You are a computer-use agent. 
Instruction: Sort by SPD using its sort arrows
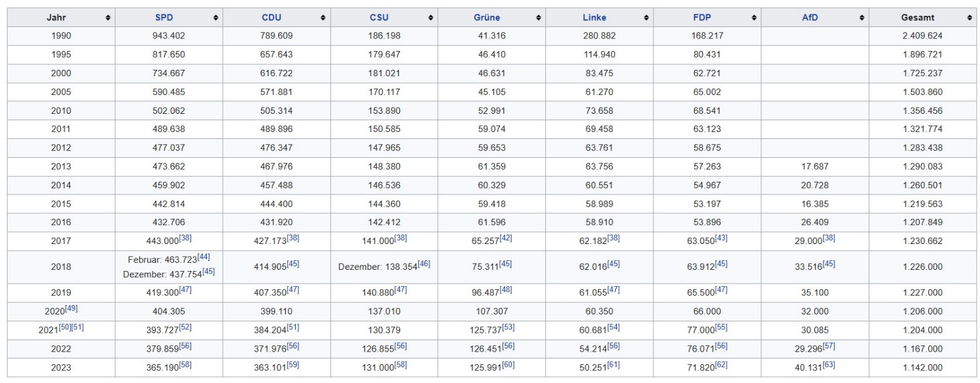tap(216, 18)
